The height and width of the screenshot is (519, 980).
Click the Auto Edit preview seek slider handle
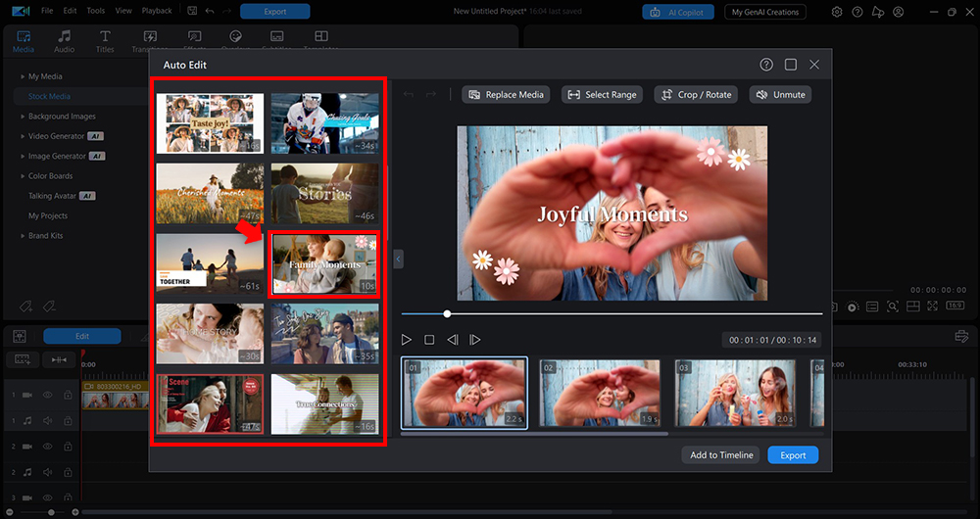tap(447, 313)
